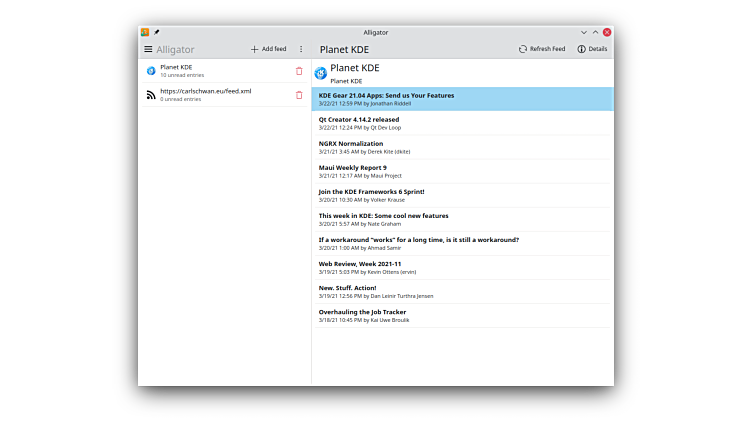This screenshot has height=423, width=752.
Task: Open feed Details
Action: click(592, 49)
